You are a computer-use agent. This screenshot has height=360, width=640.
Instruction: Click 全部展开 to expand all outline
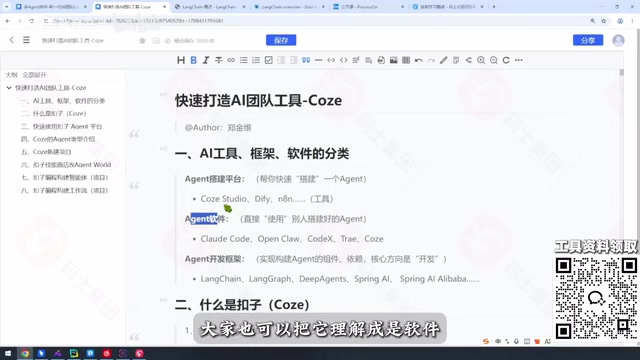pos(34,75)
